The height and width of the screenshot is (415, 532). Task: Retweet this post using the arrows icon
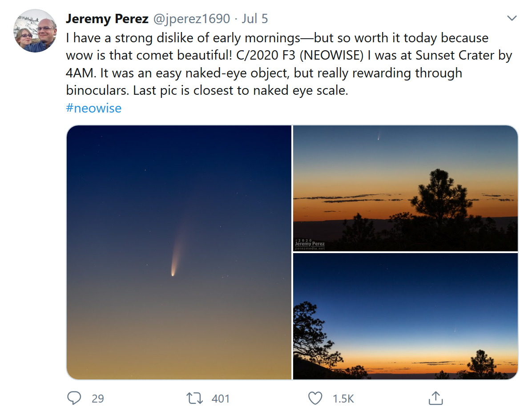pos(194,398)
